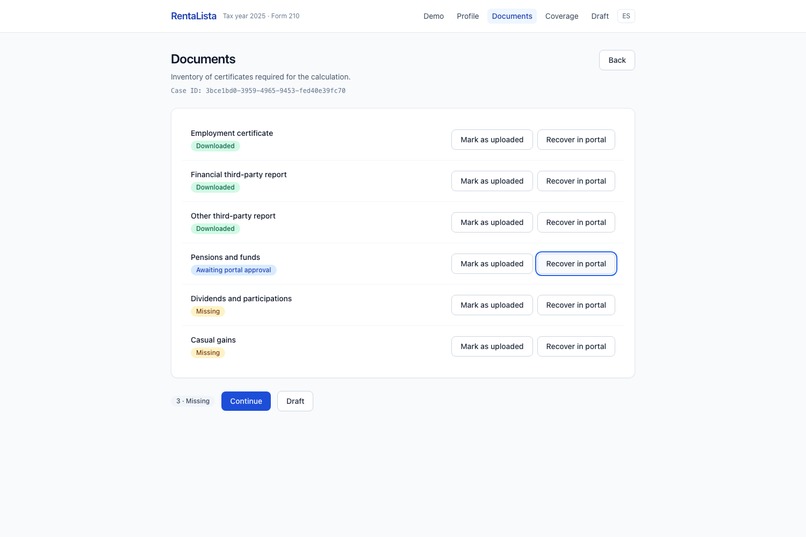Click the Financial third-party report title
Screen dimensions: 806x537
[239, 175]
